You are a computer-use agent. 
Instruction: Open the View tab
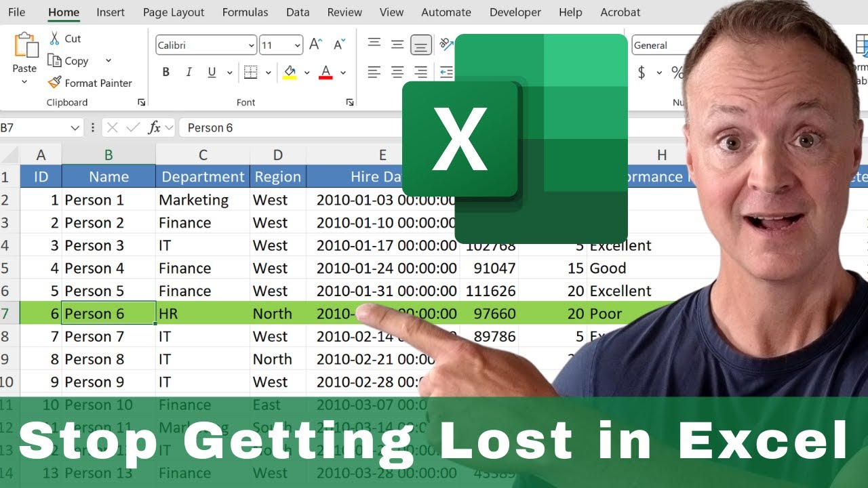tap(392, 12)
